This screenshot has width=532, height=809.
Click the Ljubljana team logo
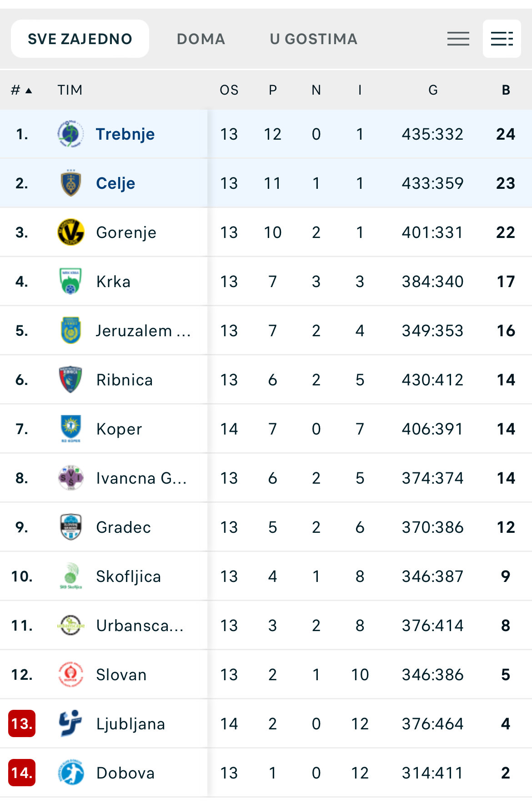[x=70, y=723]
